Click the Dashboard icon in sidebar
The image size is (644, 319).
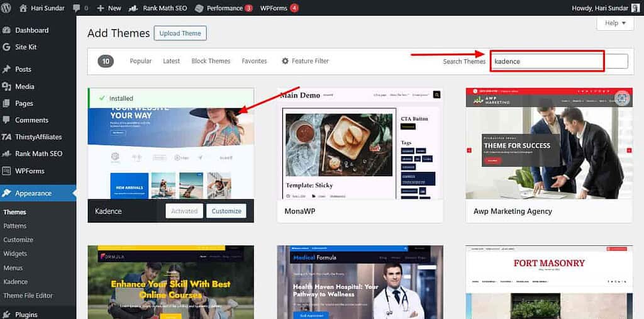pos(7,30)
